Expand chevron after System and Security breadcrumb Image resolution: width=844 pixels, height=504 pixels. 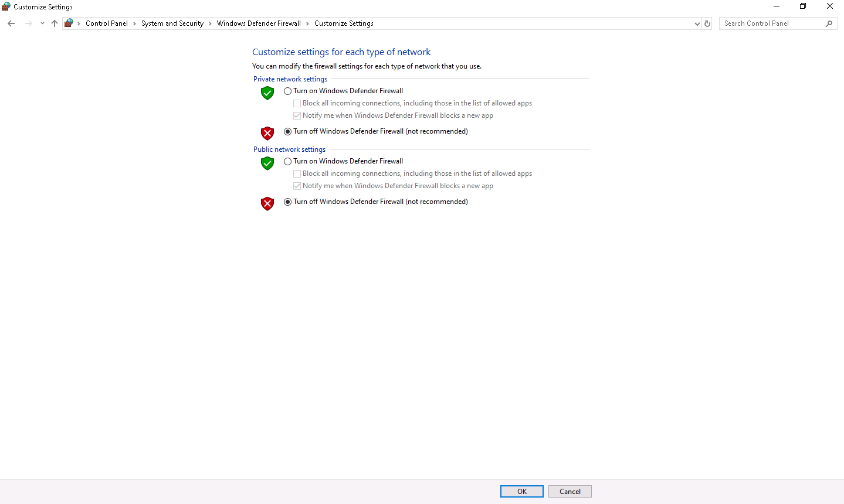[210, 23]
